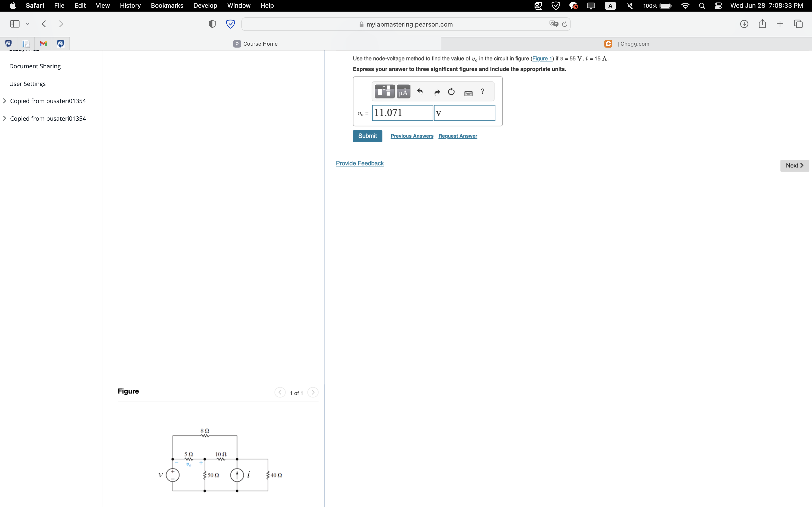Open the Gmail bookmark icon
Viewport: 812px width, 507px height.
pyautogui.click(x=43, y=43)
